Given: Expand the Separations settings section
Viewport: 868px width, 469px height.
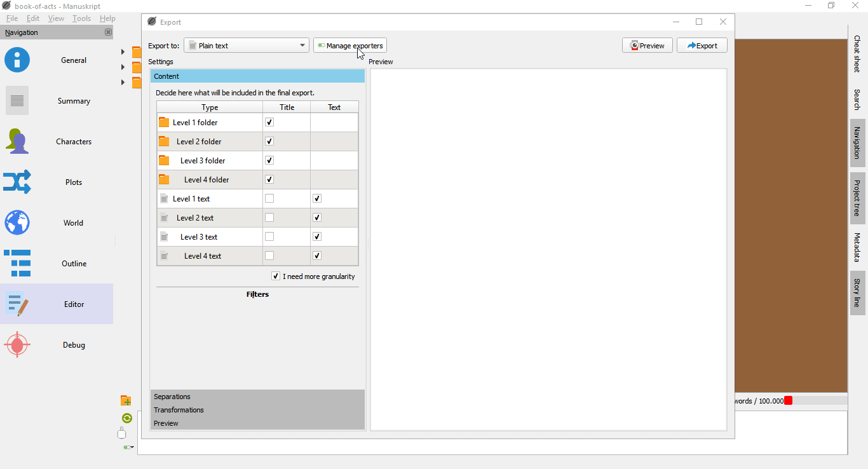Looking at the screenshot, I should coord(172,397).
